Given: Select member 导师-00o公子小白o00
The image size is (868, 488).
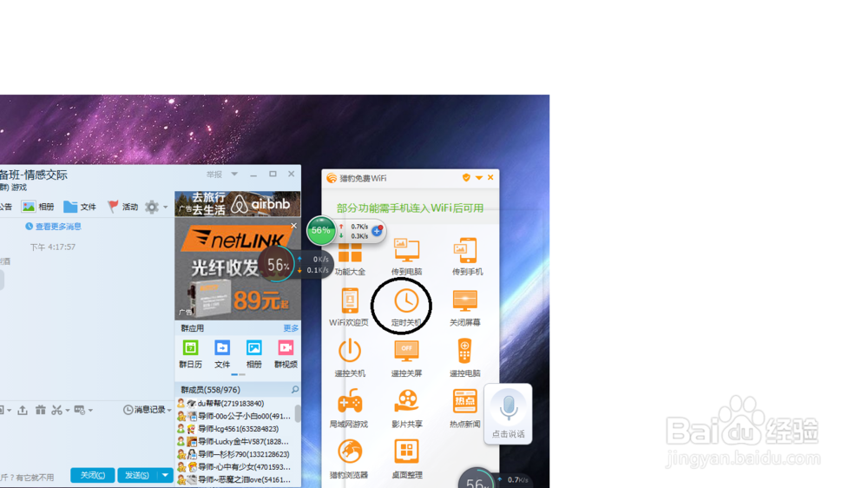Looking at the screenshot, I should click(234, 416).
